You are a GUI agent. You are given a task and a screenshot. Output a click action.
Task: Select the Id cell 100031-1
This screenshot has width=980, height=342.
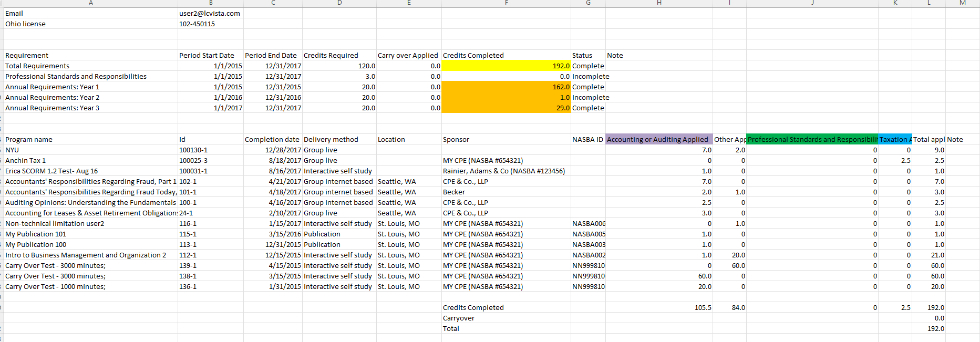pos(193,171)
